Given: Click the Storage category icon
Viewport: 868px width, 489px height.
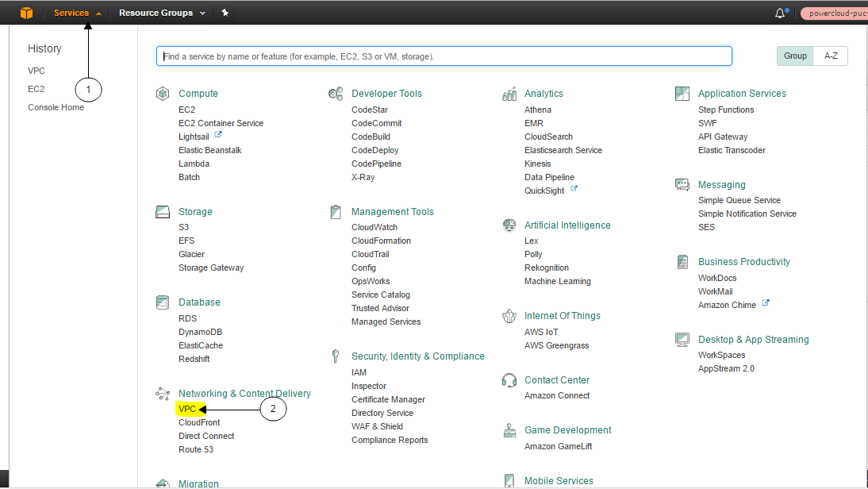Looking at the screenshot, I should [x=162, y=211].
